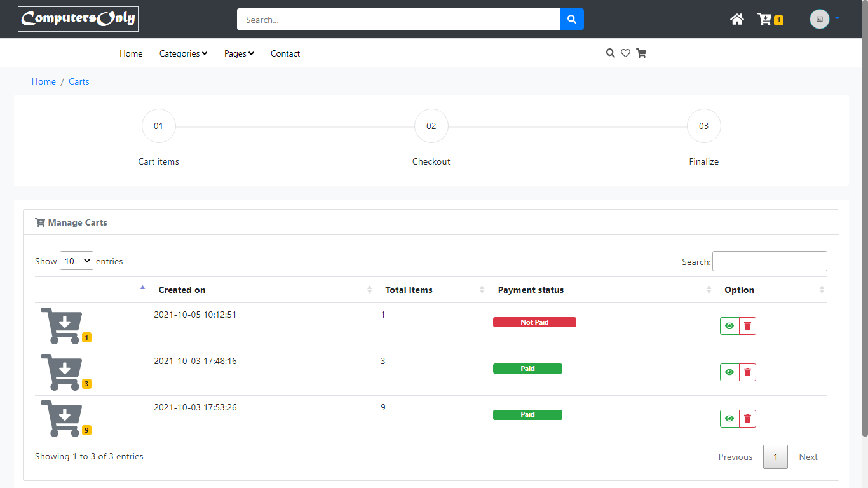Click the Next pagination button

pyautogui.click(x=808, y=457)
